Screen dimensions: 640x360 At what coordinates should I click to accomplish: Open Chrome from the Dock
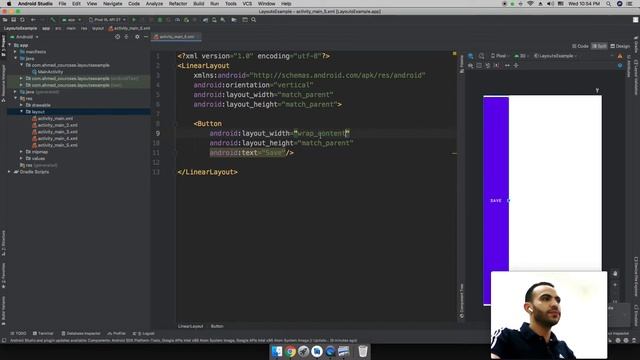(290, 351)
